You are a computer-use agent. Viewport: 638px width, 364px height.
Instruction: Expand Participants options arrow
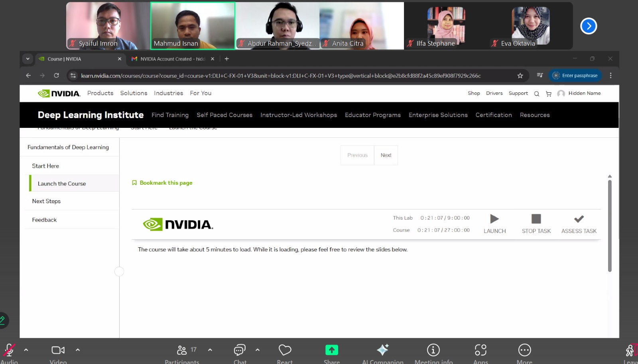tap(210, 350)
